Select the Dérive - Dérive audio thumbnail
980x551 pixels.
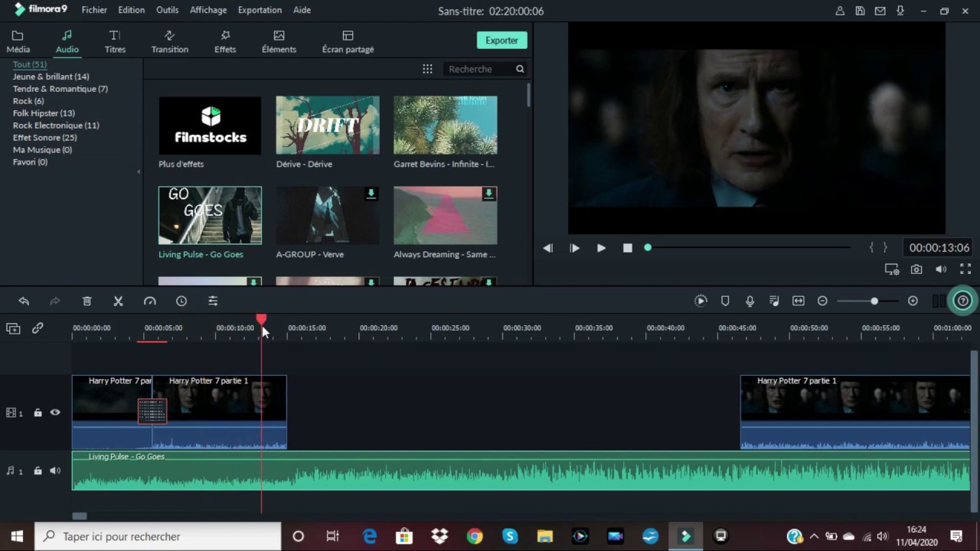pyautogui.click(x=328, y=125)
